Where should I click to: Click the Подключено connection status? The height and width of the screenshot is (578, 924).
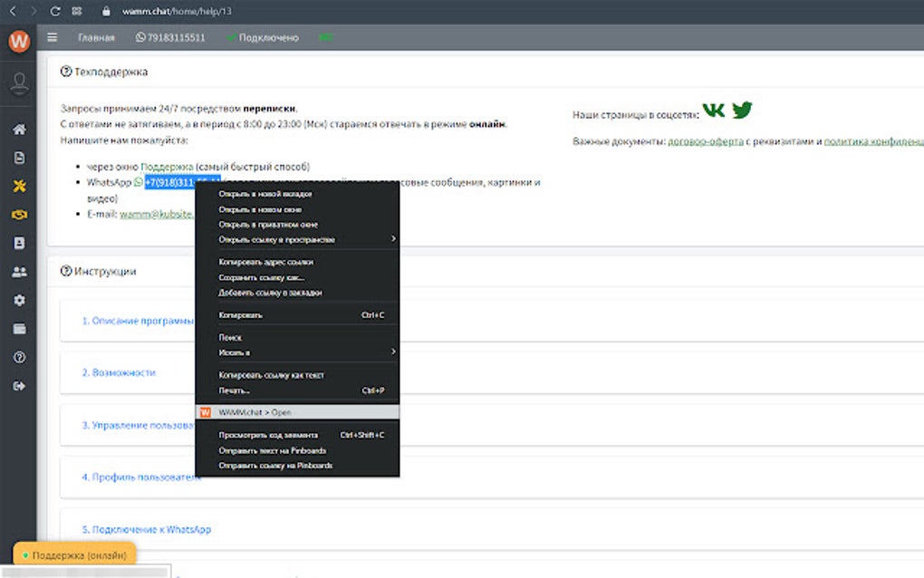coord(263,38)
